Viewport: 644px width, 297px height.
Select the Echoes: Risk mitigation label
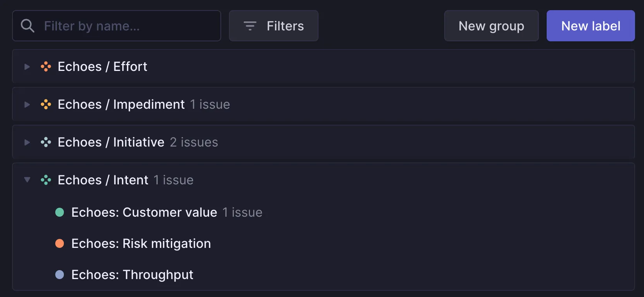point(141,244)
